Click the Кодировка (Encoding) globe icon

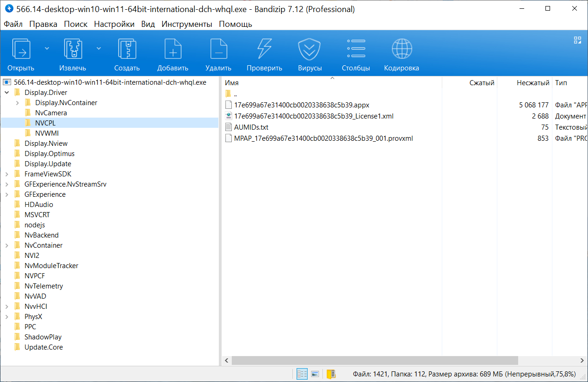point(402,48)
